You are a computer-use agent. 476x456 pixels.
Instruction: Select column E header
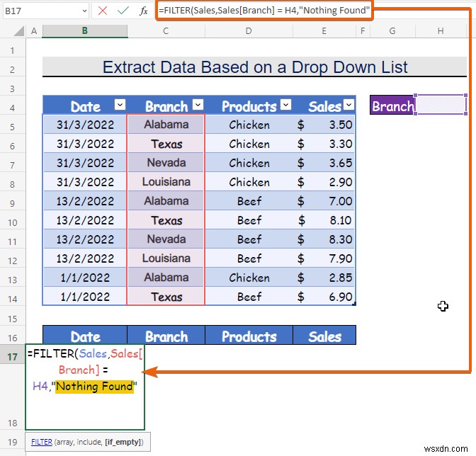coord(324,30)
